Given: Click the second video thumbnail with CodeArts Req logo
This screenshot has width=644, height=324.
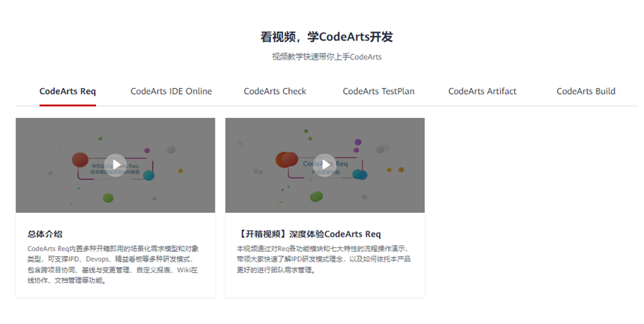Looking at the screenshot, I should 325,165.
